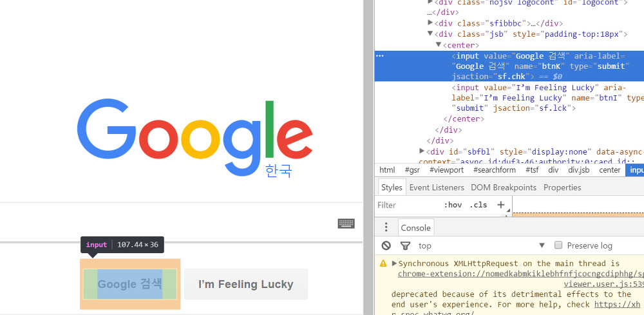Switch to the Event Listeners tab

coord(437,187)
